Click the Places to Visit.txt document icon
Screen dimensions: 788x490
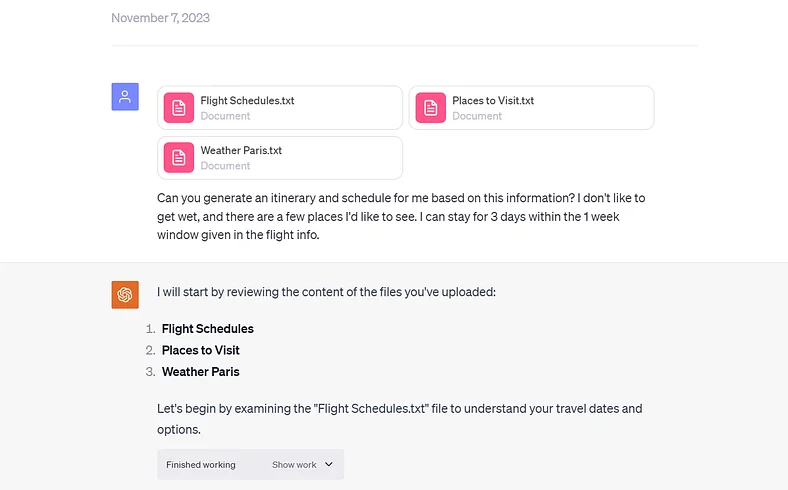coord(431,108)
